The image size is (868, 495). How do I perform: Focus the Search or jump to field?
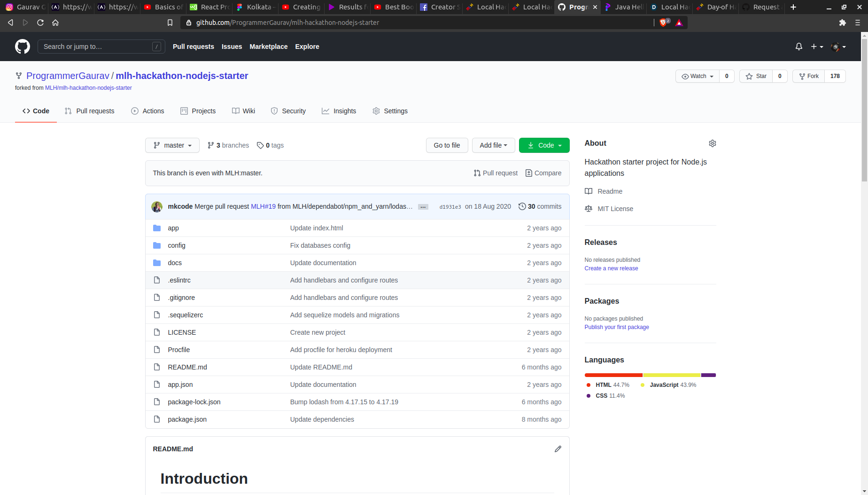tap(101, 47)
